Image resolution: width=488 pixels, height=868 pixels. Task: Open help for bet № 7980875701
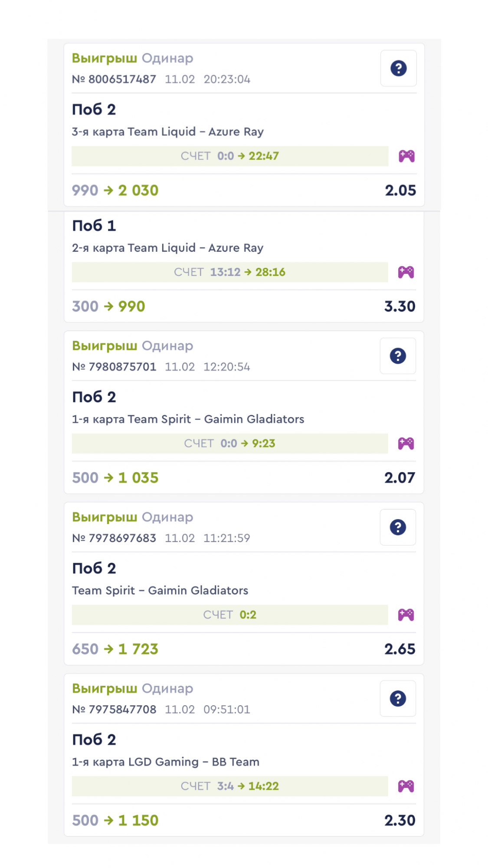(x=398, y=356)
